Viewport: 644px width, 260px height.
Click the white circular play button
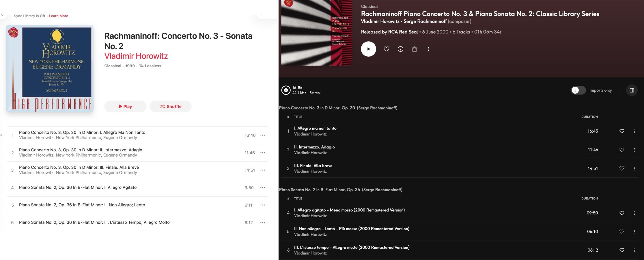[x=368, y=49]
